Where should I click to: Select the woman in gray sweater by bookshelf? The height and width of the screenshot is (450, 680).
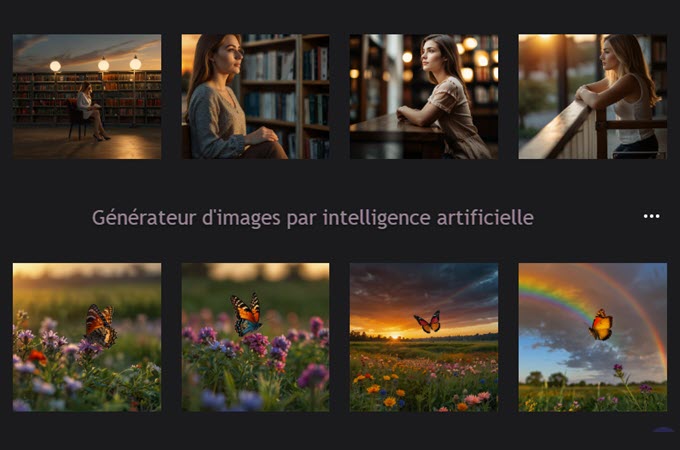[255, 96]
